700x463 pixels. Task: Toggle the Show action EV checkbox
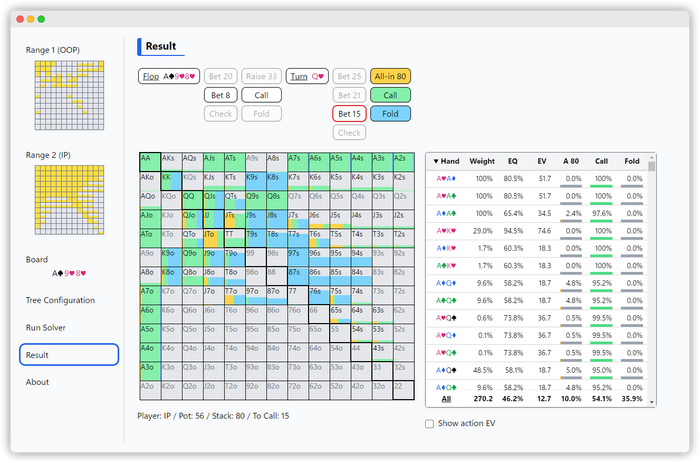click(x=429, y=424)
